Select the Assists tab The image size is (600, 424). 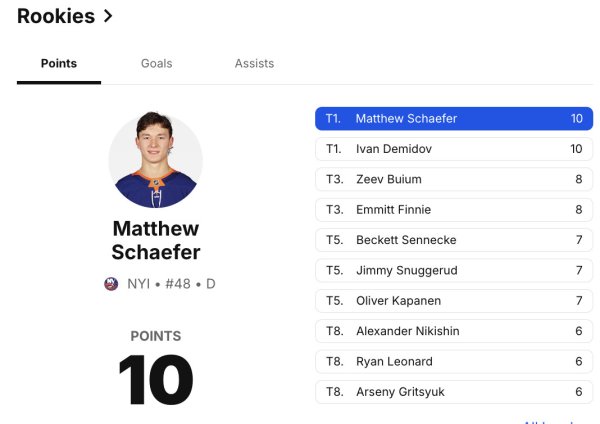click(254, 63)
